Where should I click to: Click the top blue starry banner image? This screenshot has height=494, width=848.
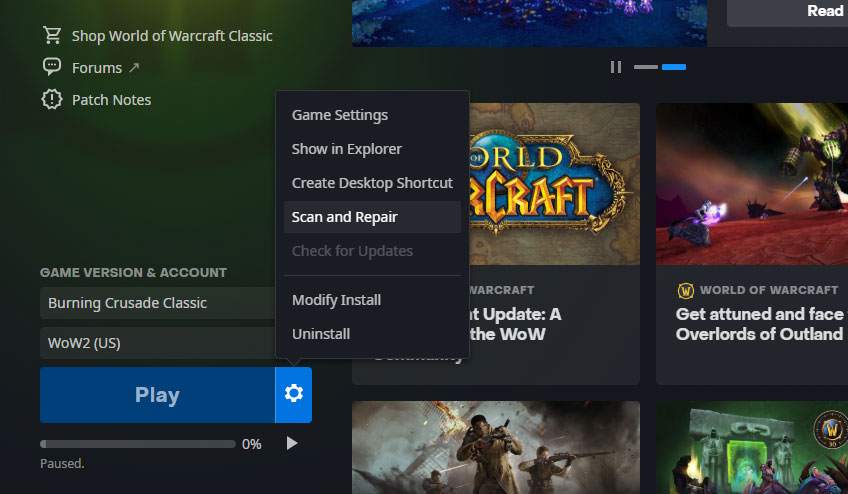tap(529, 23)
